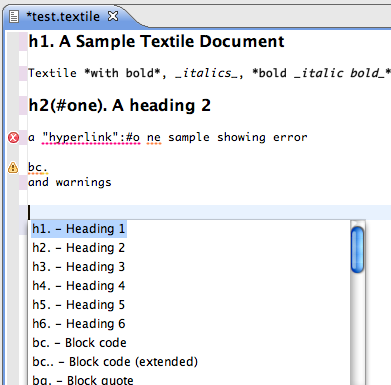The width and height of the screenshot is (391, 385).
Task: Click the '_italics_' text in the paragraph
Action: coord(206,73)
